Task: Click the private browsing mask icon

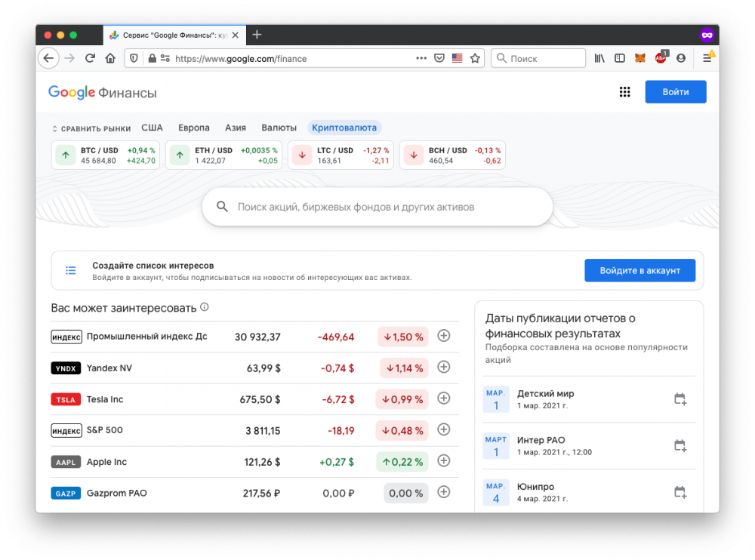Action: click(x=707, y=35)
